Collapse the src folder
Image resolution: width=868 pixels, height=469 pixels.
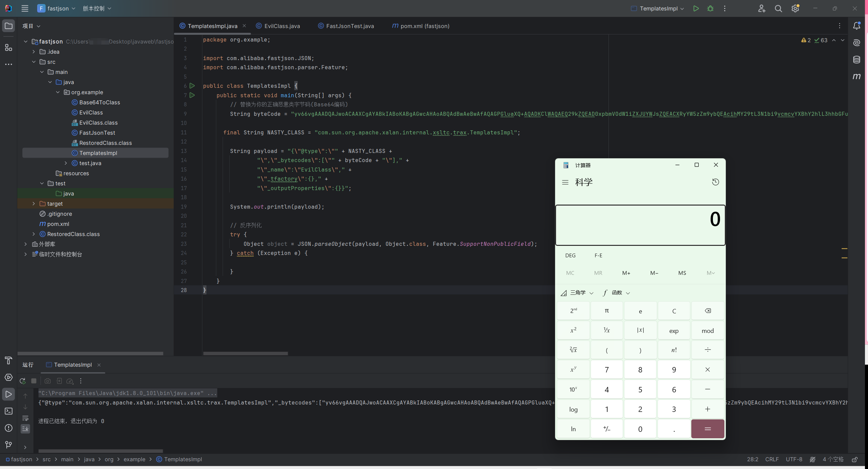click(x=33, y=62)
